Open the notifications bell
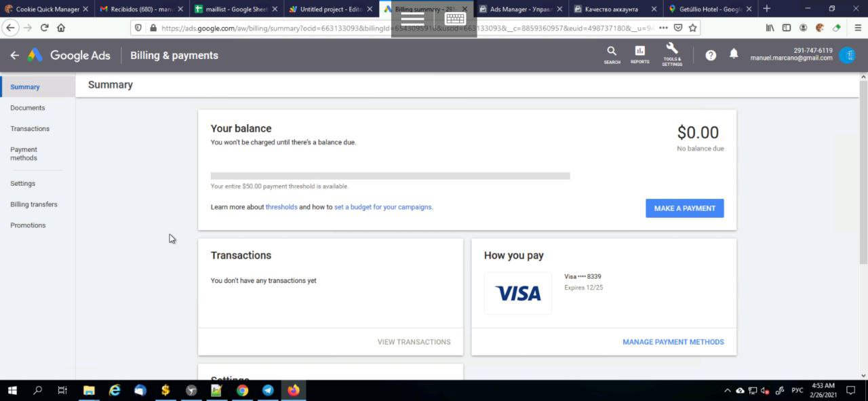 (734, 54)
